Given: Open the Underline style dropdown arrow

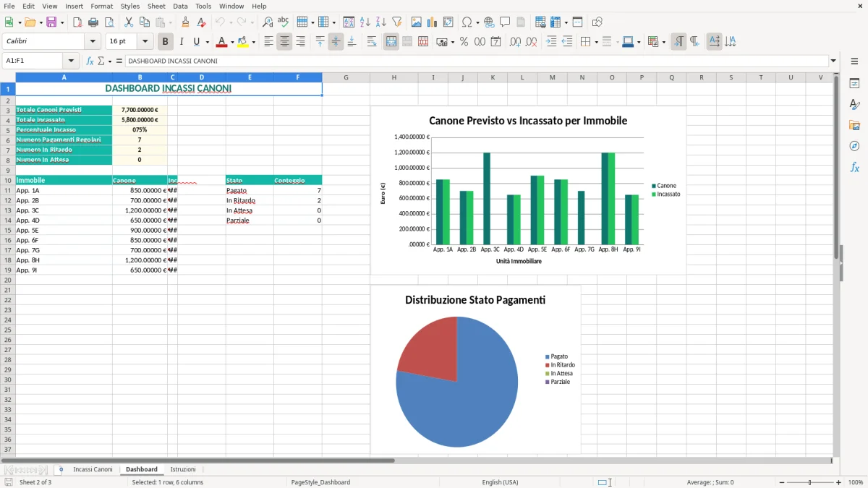Looking at the screenshot, I should pyautogui.click(x=207, y=42).
